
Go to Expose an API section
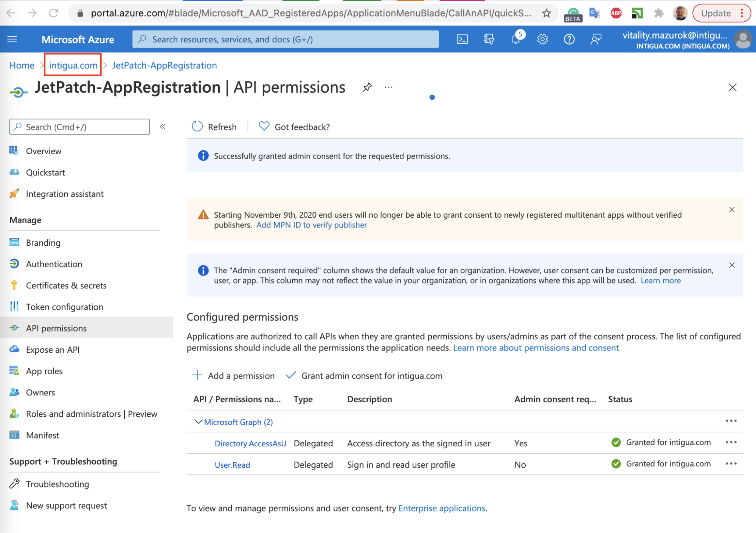(x=53, y=350)
